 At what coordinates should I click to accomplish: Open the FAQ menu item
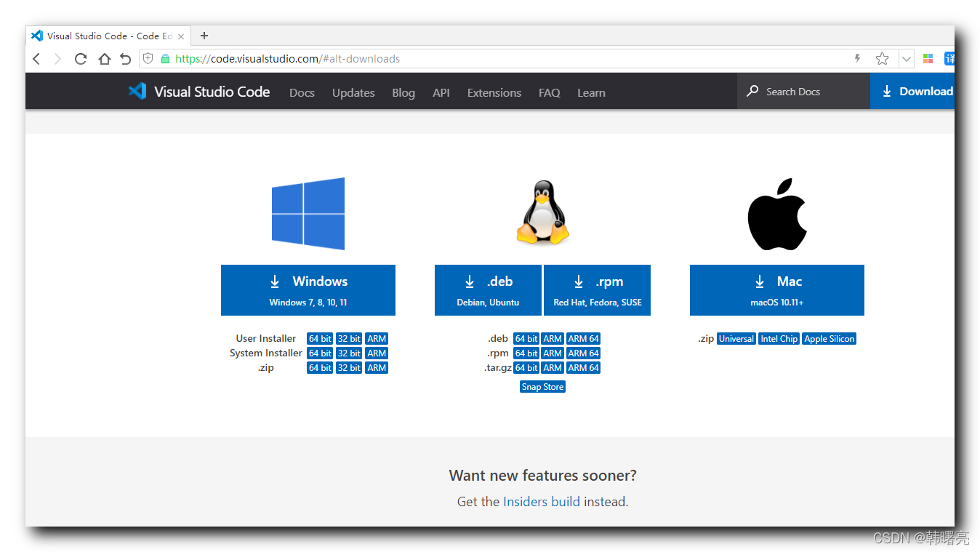[550, 92]
